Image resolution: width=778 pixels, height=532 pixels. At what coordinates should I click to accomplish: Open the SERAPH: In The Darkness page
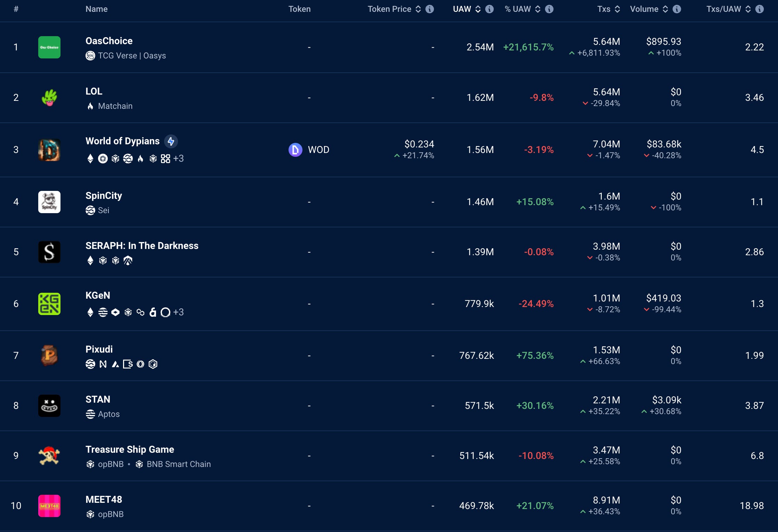[x=142, y=245]
